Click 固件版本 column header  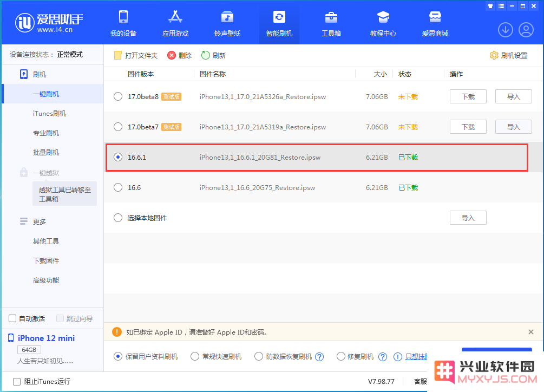click(141, 74)
